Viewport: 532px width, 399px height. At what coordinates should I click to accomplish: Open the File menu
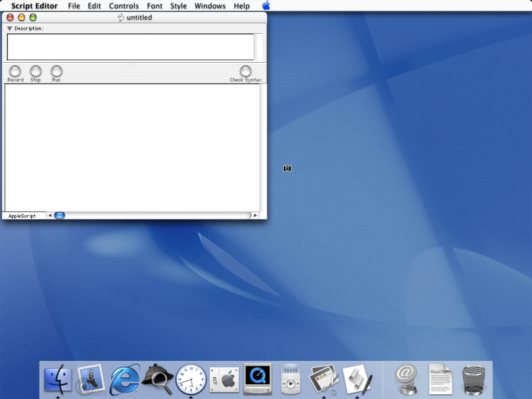click(74, 6)
